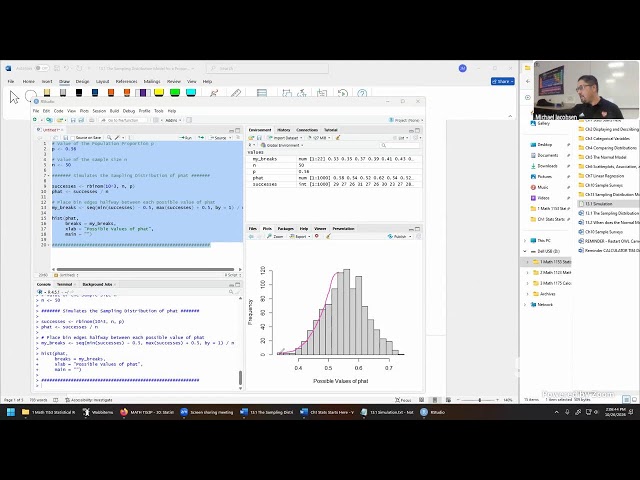Go to the previous plot with the left arrow icon
Viewport: 640px width, 480px height.
(x=251, y=236)
